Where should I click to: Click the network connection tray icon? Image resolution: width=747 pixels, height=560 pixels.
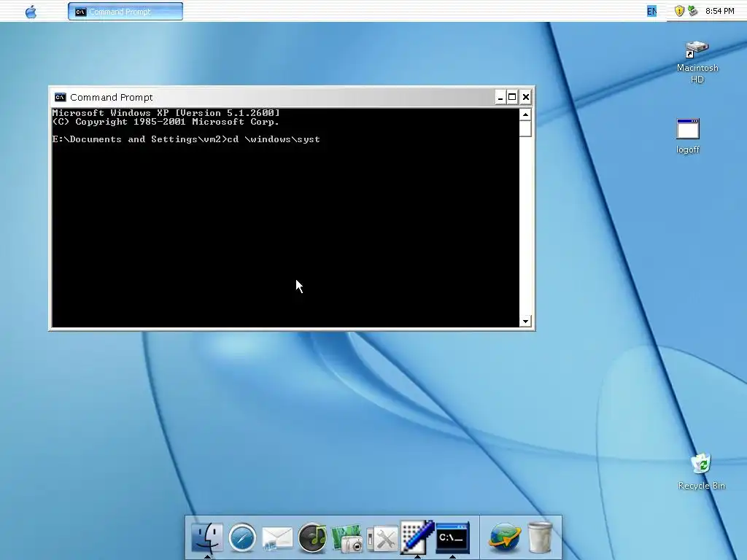693,11
